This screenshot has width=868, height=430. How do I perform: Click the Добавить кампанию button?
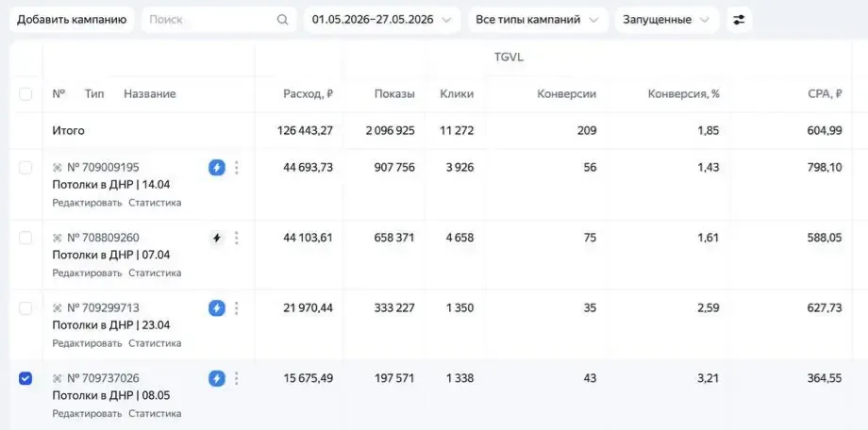click(x=72, y=20)
